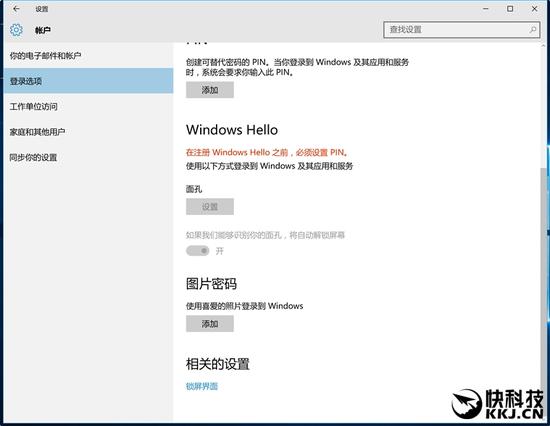
Task: Open 你的电子邮件和帐户 section
Action: coord(88,55)
